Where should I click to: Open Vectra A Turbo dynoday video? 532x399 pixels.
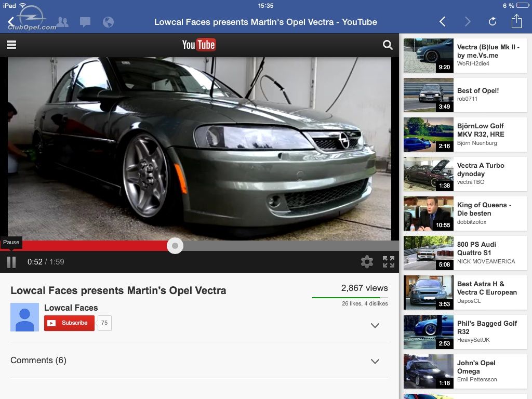tap(465, 174)
